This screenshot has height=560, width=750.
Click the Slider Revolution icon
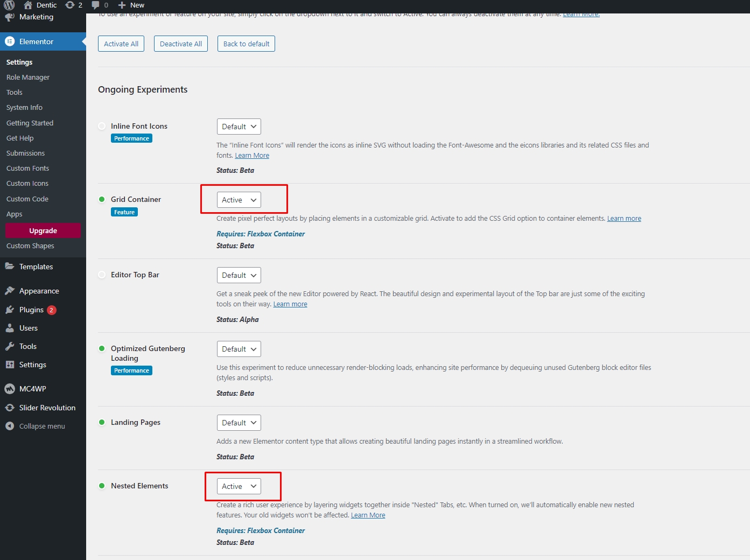tap(10, 408)
